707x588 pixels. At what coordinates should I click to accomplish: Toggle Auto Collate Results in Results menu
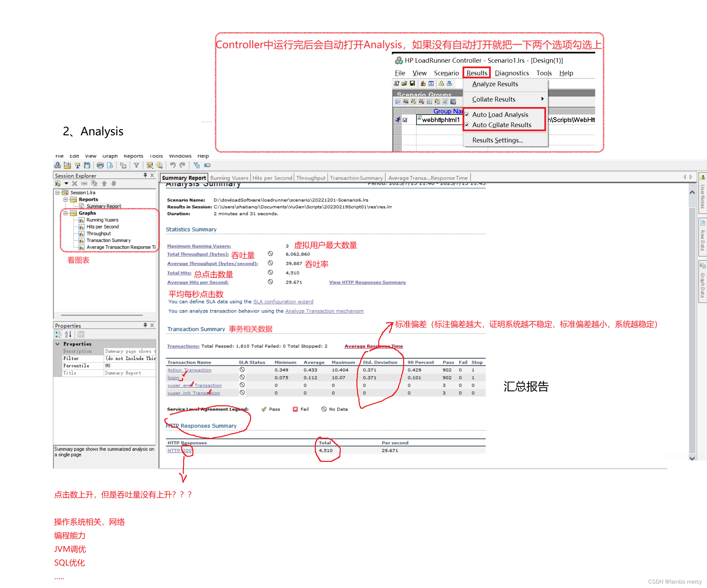pos(502,125)
